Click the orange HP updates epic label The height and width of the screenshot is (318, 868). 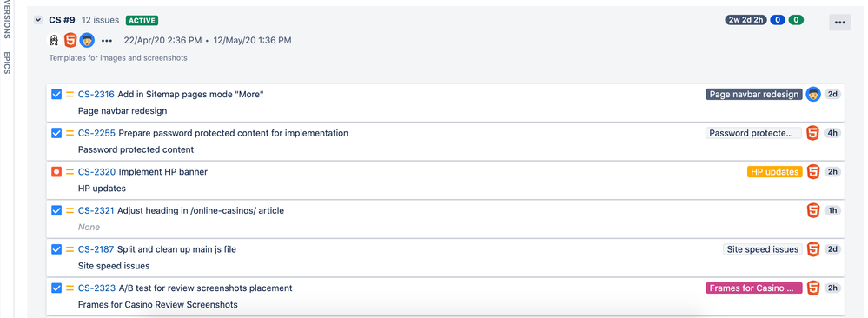774,172
